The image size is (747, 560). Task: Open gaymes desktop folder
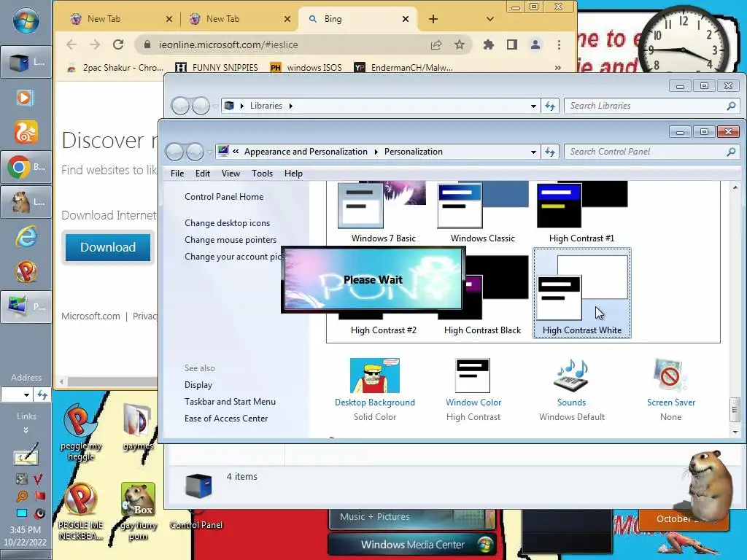(138, 427)
